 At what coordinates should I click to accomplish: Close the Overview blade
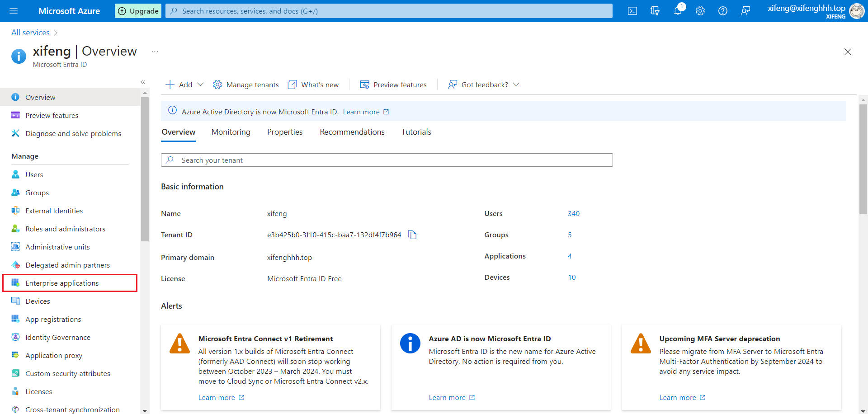[848, 52]
